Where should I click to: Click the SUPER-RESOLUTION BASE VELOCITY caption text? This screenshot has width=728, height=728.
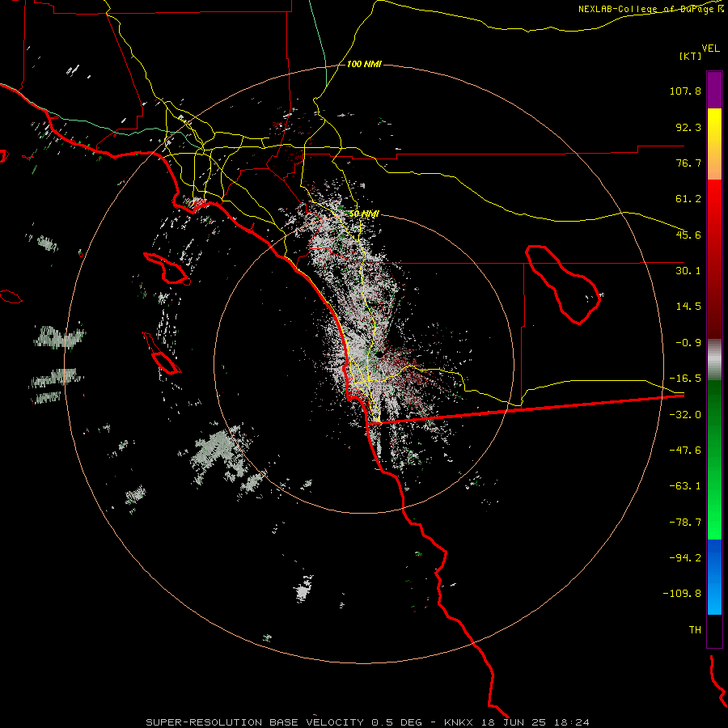tap(255, 722)
